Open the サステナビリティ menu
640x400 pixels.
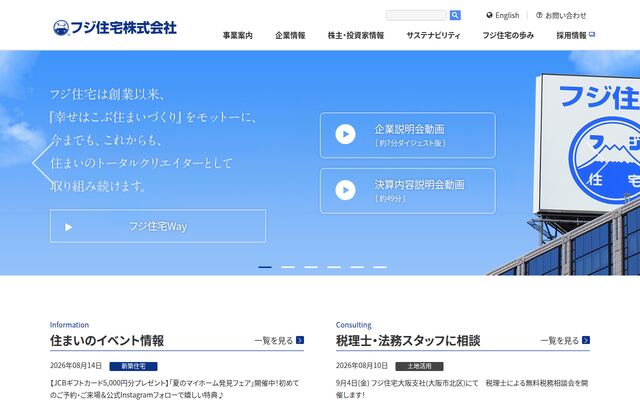pos(433,36)
